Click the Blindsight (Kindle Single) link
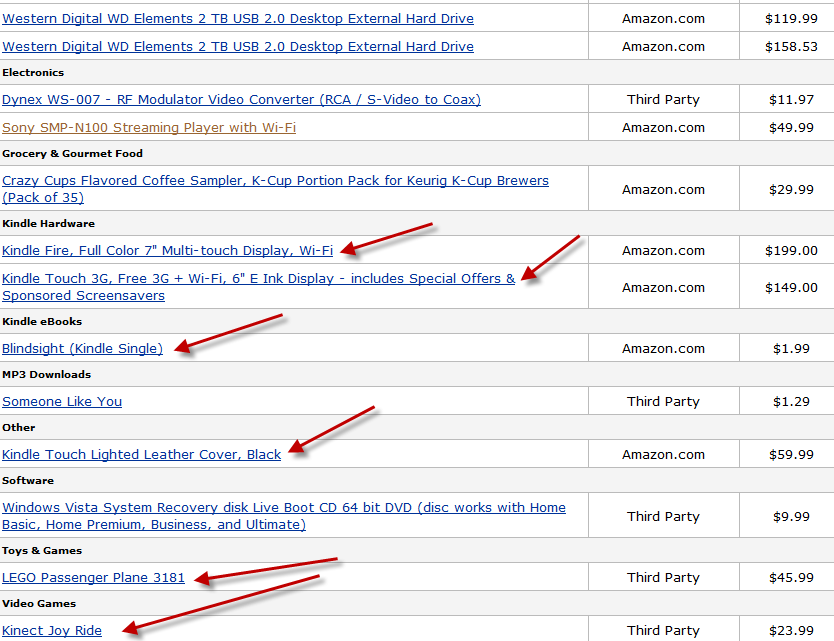The height and width of the screenshot is (641, 834). point(82,349)
